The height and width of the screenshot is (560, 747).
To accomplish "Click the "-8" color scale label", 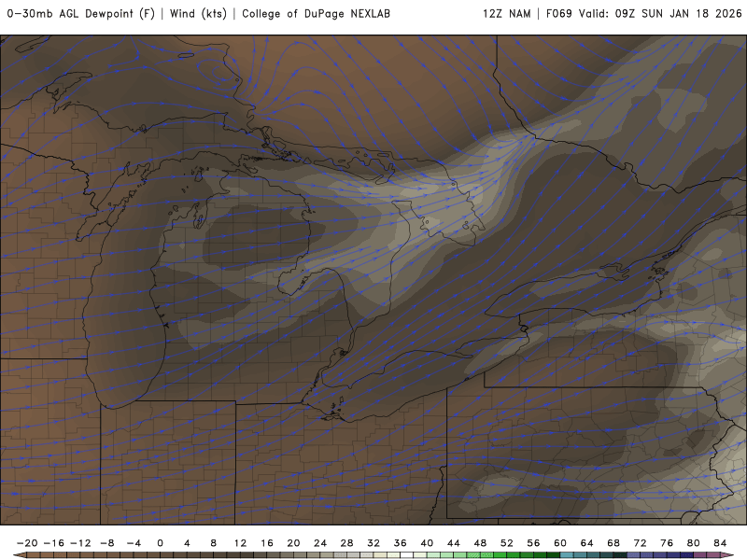I will pyautogui.click(x=107, y=543).
